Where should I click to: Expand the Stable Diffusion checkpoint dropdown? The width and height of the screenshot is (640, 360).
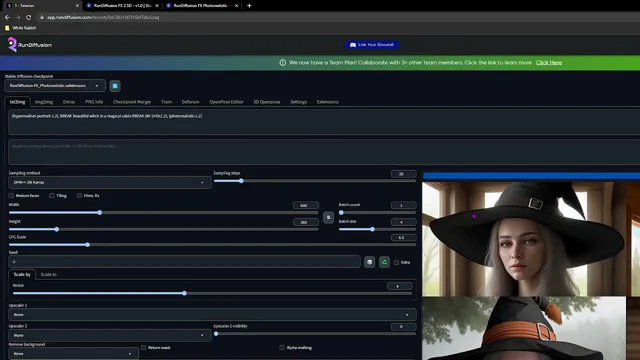(x=55, y=86)
